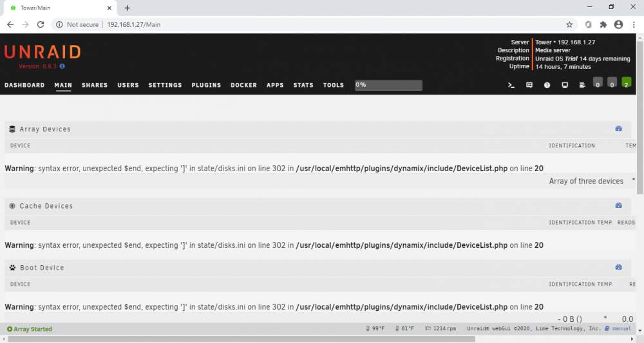The height and width of the screenshot is (343, 644).
Task: Close the Tower/Main tab
Action: point(109,8)
